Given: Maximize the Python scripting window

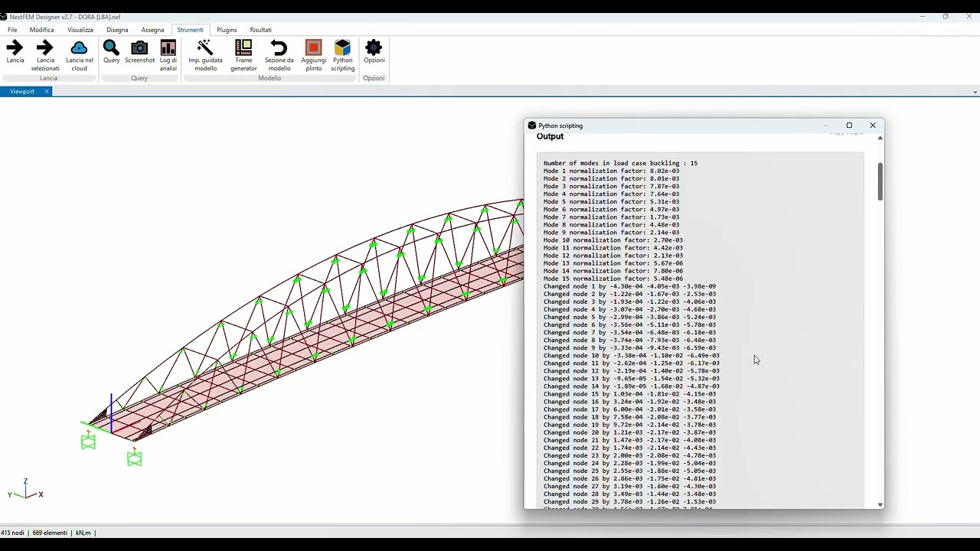Looking at the screenshot, I should 849,126.
